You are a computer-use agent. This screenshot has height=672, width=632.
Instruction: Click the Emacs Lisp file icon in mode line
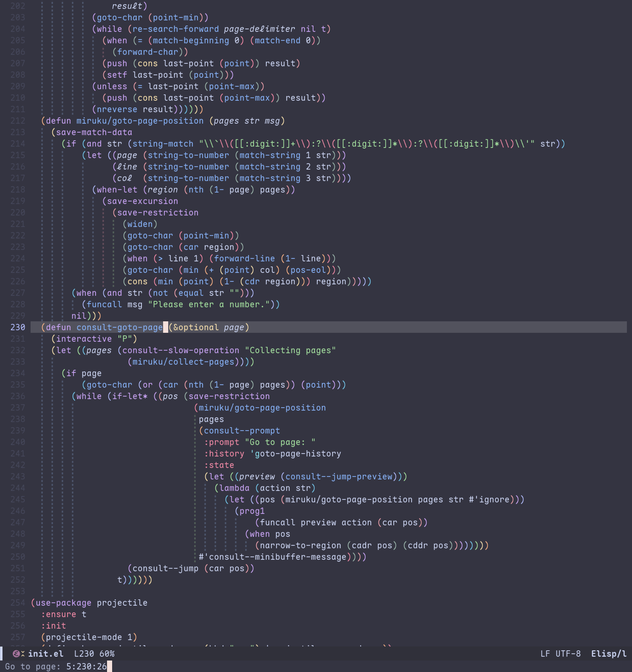click(x=16, y=654)
